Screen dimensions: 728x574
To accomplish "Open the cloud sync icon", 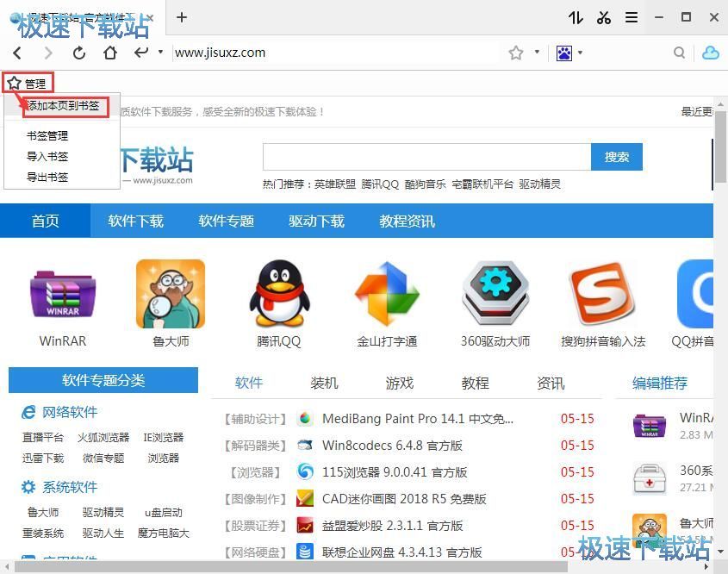I will pos(711,53).
